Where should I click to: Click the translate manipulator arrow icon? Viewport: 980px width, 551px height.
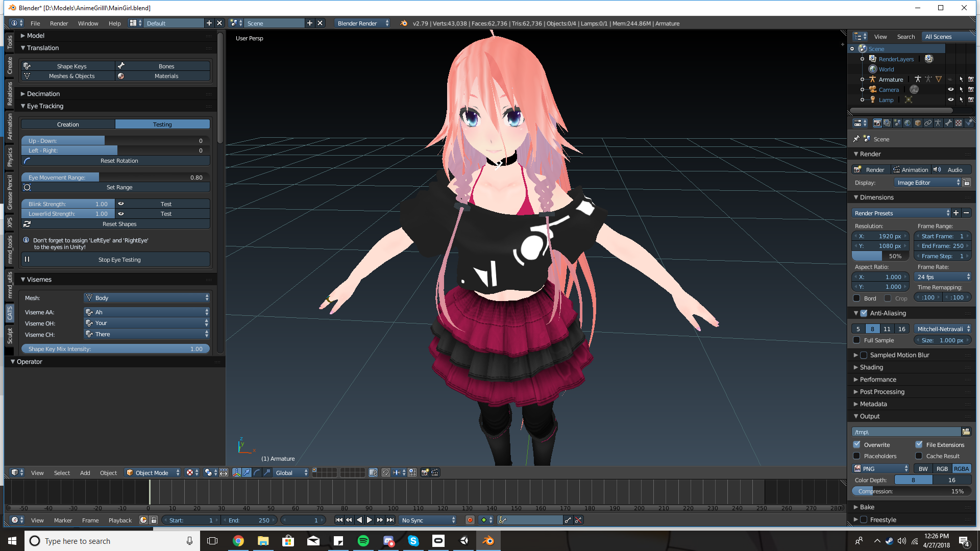pos(247,472)
